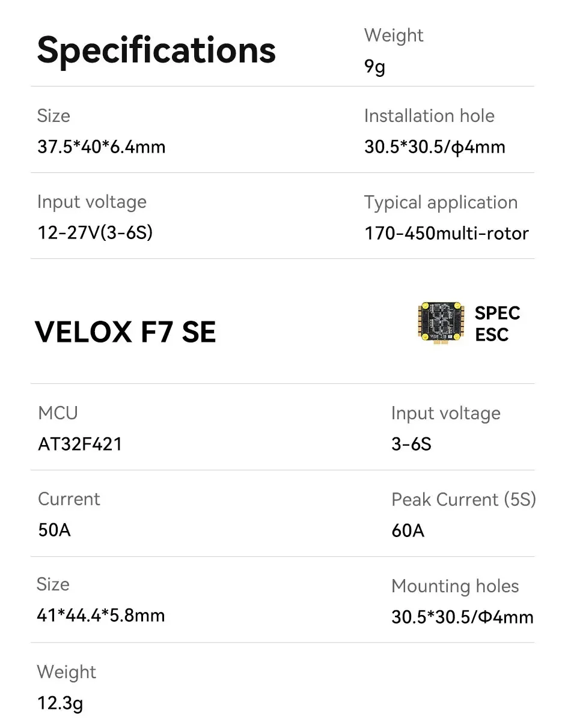Click the Peak Current (5S) label
Viewport: 565px width, 728px height.
[463, 500]
